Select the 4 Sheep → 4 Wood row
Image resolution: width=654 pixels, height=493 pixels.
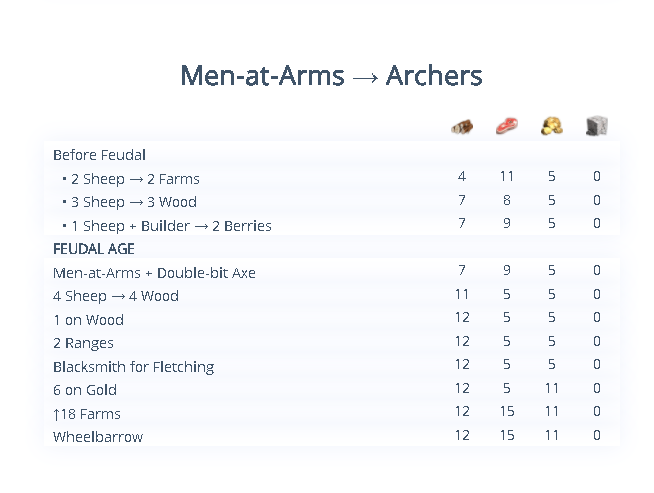pyautogui.click(x=116, y=296)
